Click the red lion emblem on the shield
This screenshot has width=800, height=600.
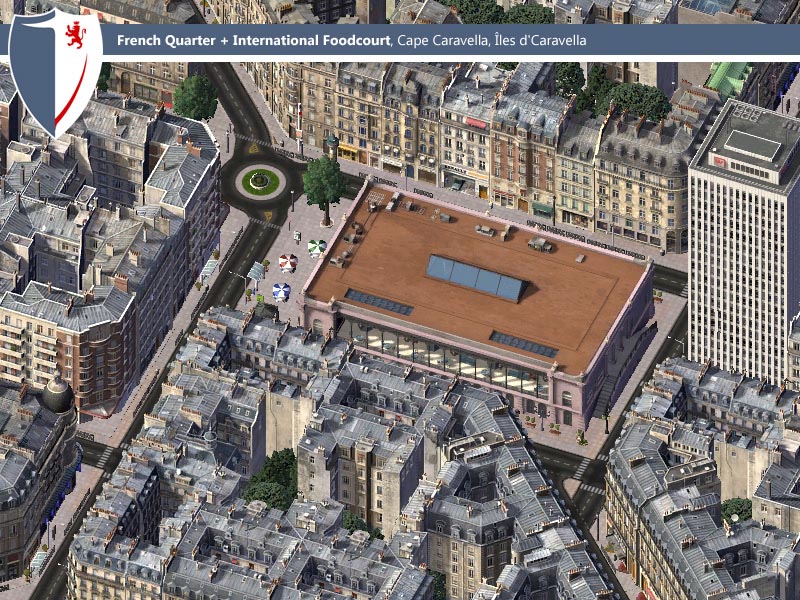click(x=75, y=35)
